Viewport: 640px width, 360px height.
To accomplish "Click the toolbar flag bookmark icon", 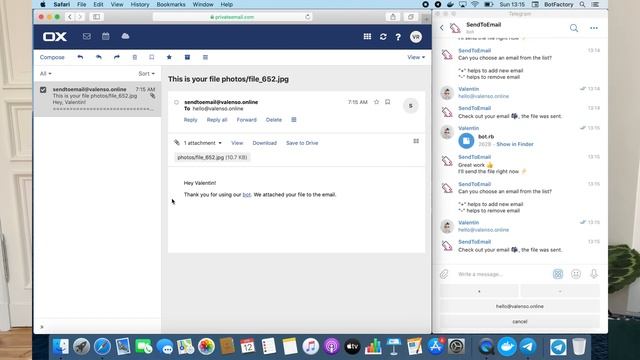I will (x=152, y=57).
